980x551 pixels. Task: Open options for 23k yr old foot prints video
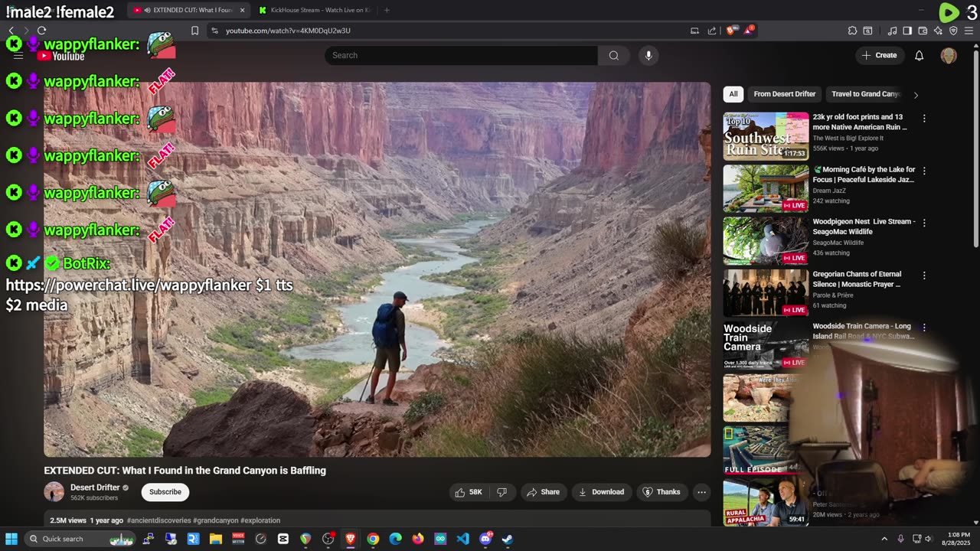[924, 119]
